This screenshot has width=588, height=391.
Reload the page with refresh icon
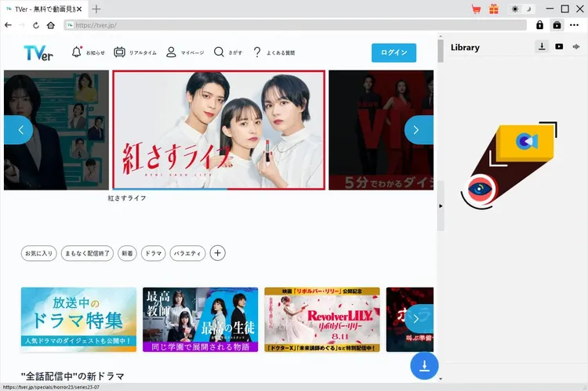[36, 25]
